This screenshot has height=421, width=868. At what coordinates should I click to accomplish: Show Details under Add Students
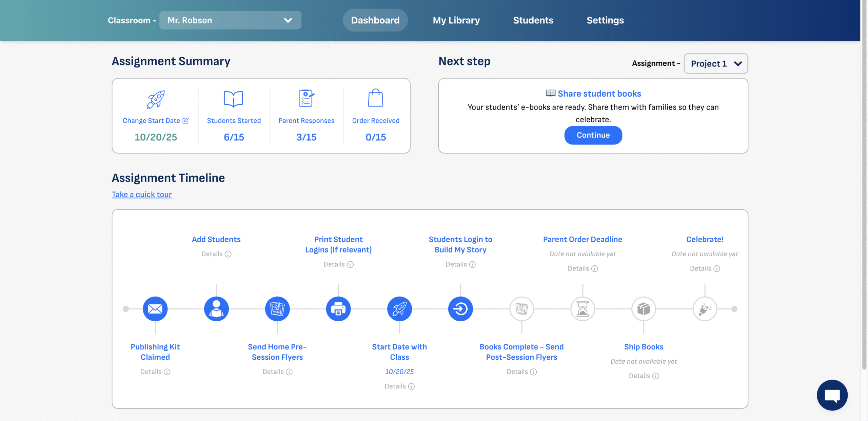216,254
